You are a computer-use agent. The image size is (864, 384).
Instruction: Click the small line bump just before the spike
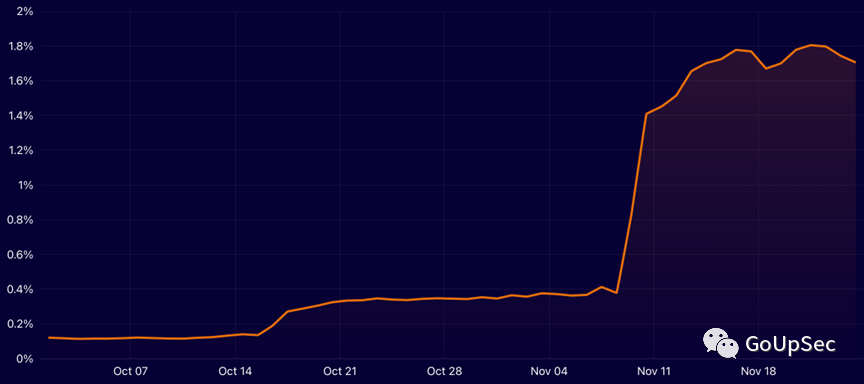[602, 286]
